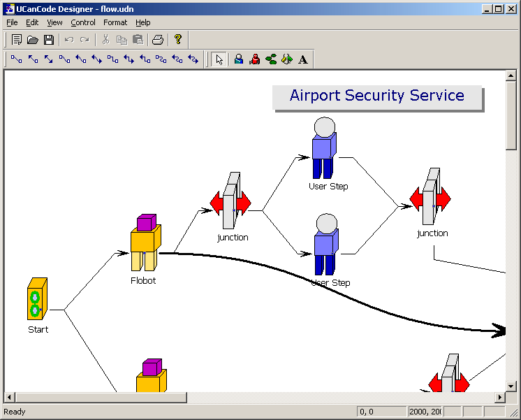Click the 2000, 20 size status field
Image resolution: width=521 pixels, height=420 pixels.
tap(425, 412)
